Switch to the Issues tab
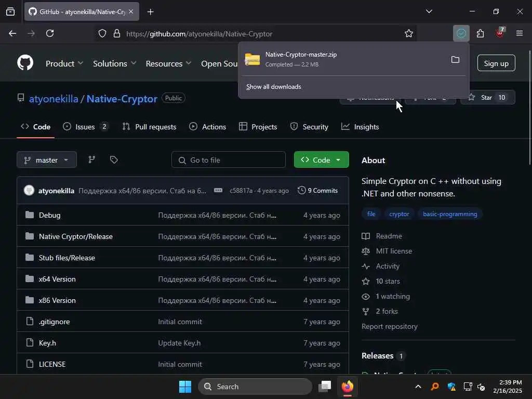532x399 pixels. (x=86, y=127)
